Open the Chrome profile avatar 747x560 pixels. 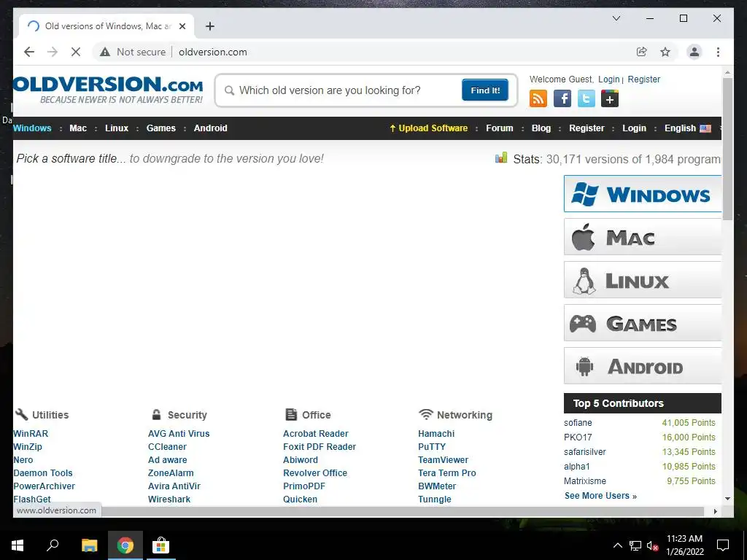click(694, 52)
